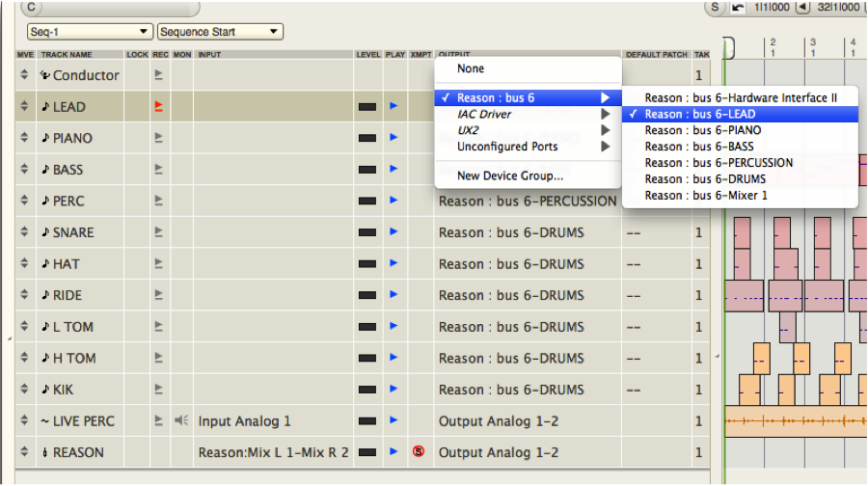Click the Conductor track baton icon
Screen dimensions: 868x486
(44, 74)
